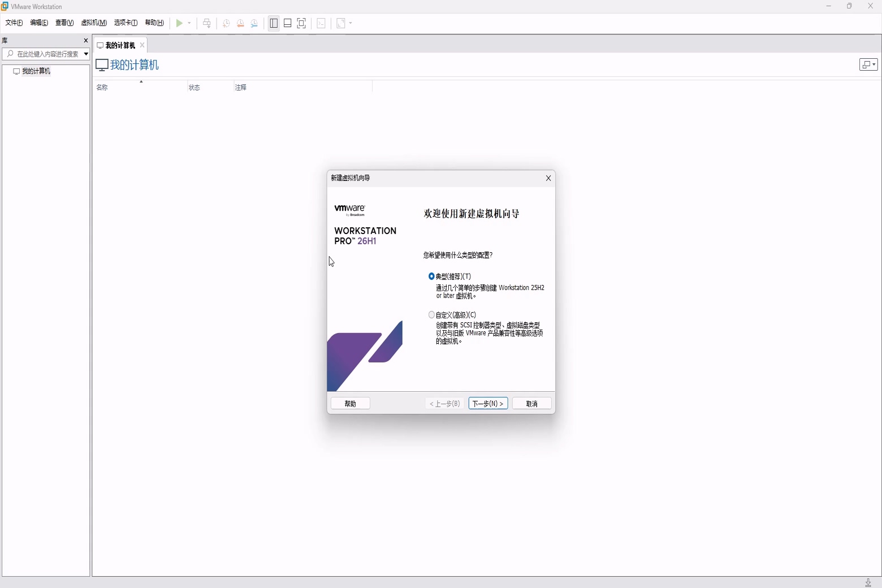Open the 选项卡(T) menu
The height and width of the screenshot is (588, 882).
pyautogui.click(x=126, y=23)
